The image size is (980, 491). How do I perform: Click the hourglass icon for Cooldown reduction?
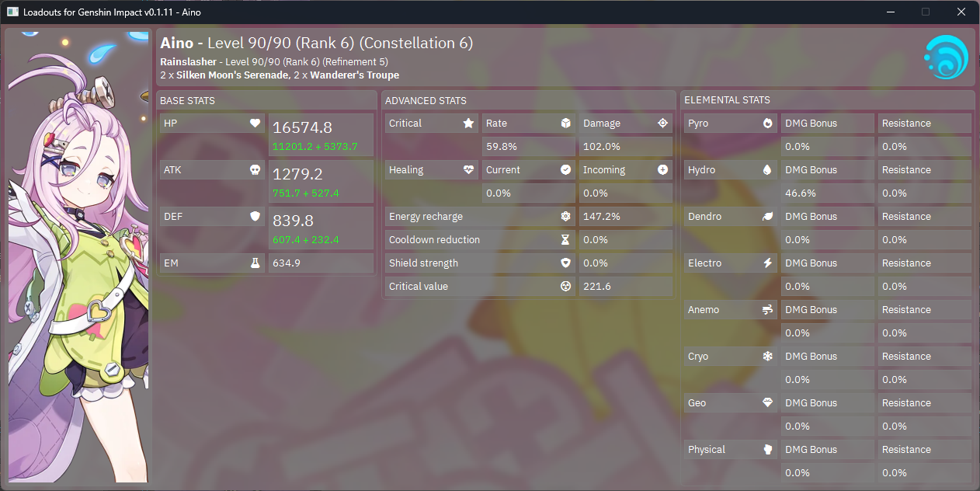click(x=565, y=240)
